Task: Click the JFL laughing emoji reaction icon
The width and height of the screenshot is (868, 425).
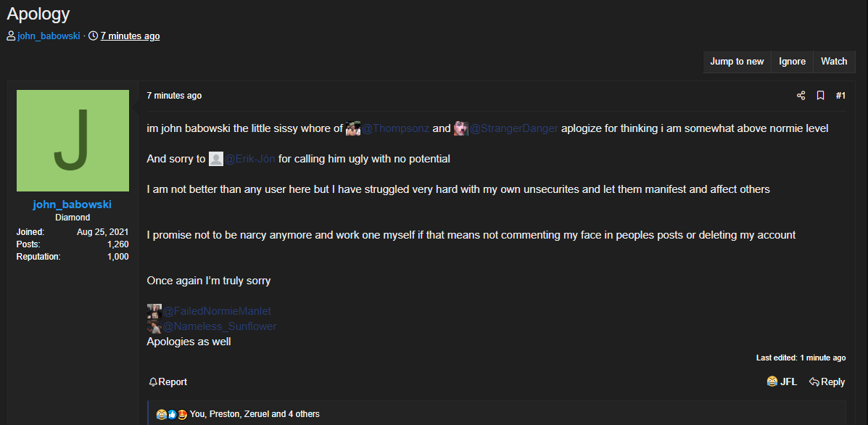Action: (772, 381)
